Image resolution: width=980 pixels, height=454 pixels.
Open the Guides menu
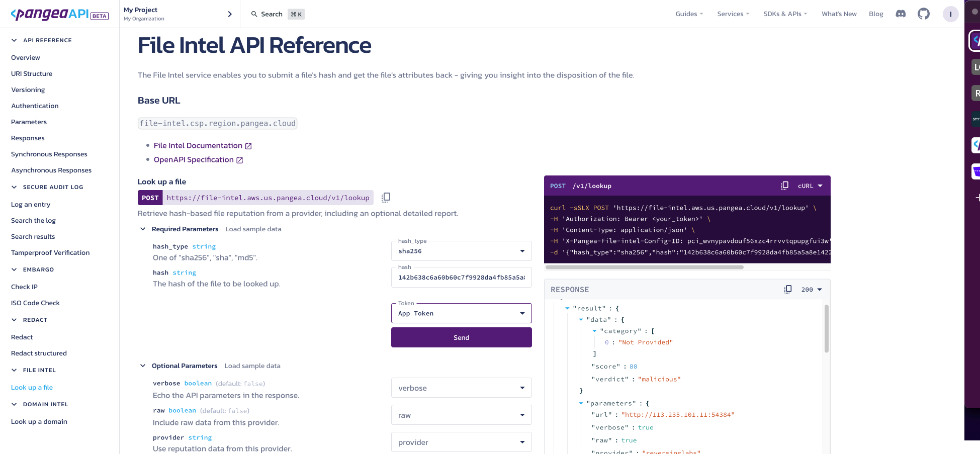[x=689, y=14]
